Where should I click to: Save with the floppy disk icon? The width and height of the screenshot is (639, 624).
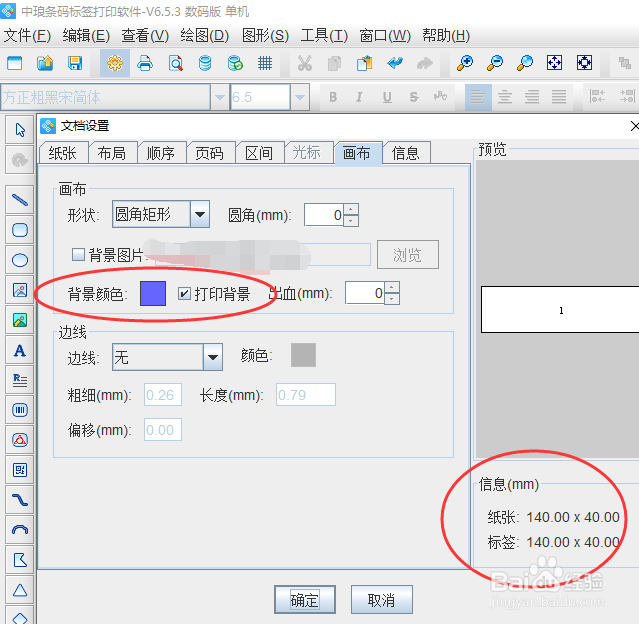click(x=75, y=63)
